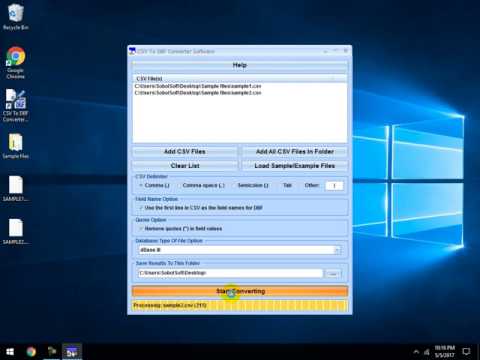This screenshot has width=480, height=360.
Task: Click the CSV To DBF Converter taskbar icon
Action: point(72,352)
